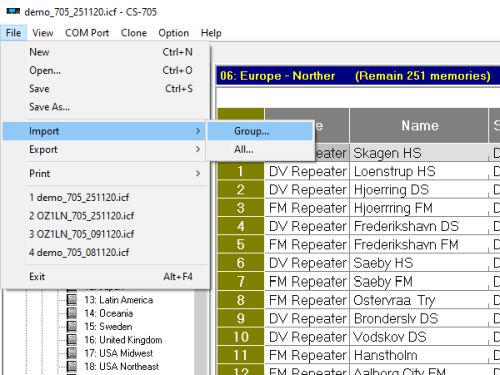Choose All... in the Import submenu
Screen dimensions: 500x375
(x=260, y=149)
